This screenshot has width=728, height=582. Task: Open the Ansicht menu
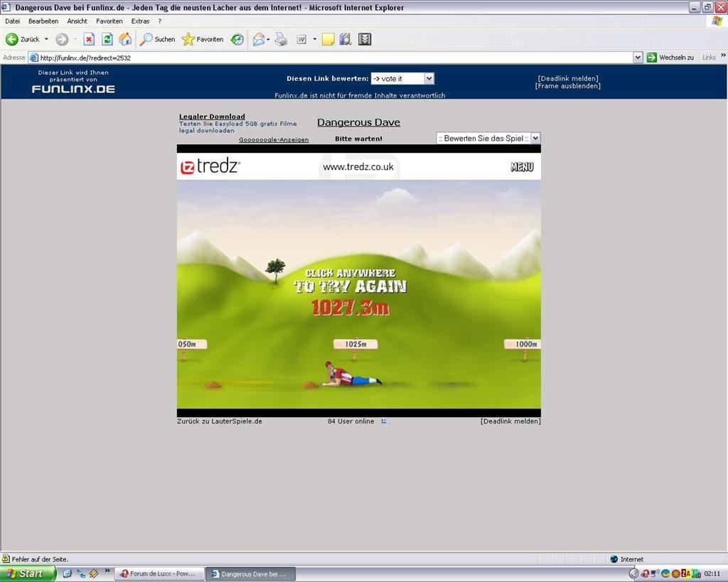pos(77,21)
